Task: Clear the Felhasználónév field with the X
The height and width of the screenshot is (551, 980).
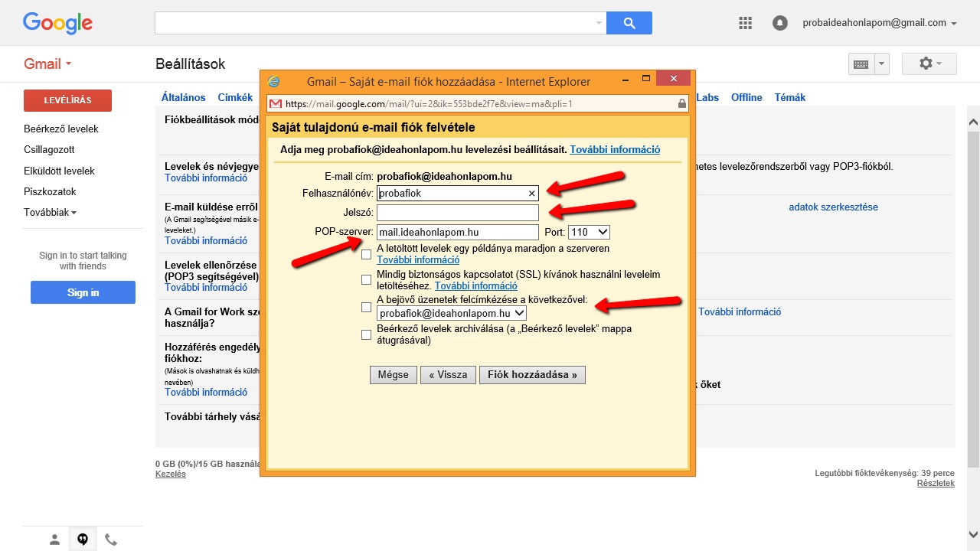Action: [532, 194]
